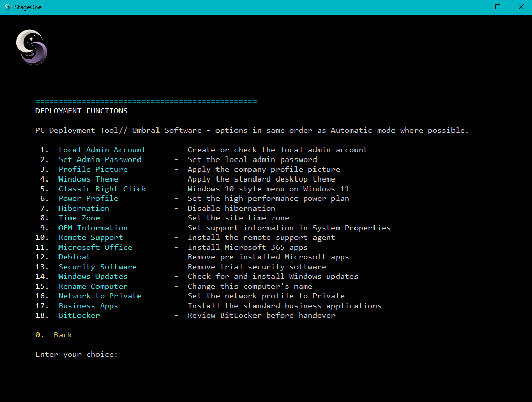Screen dimensions: 532x402
Task: Select the OEM Information entry
Action: [93, 228]
